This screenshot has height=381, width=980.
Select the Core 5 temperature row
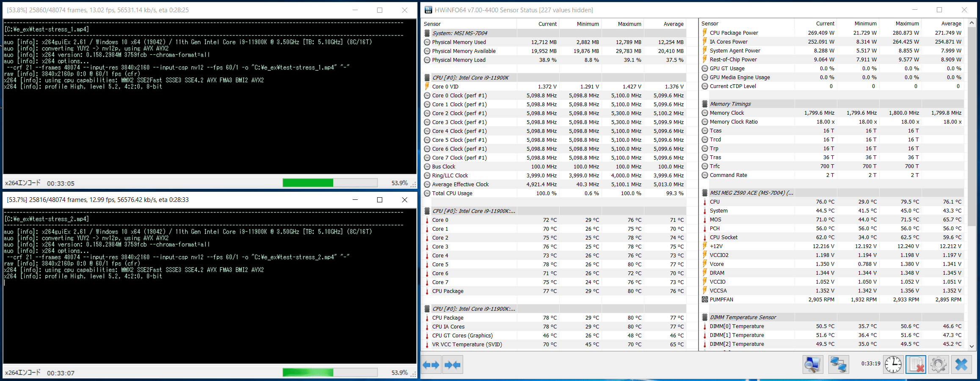554,264
